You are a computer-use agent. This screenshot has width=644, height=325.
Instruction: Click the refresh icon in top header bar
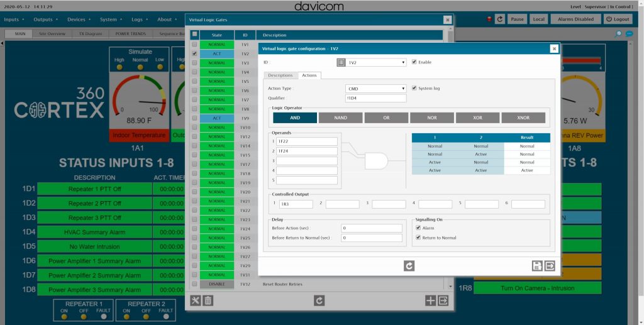coord(500,19)
